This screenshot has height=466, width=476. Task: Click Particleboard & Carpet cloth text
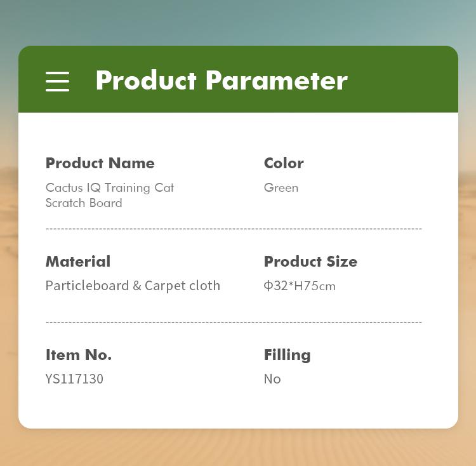133,286
